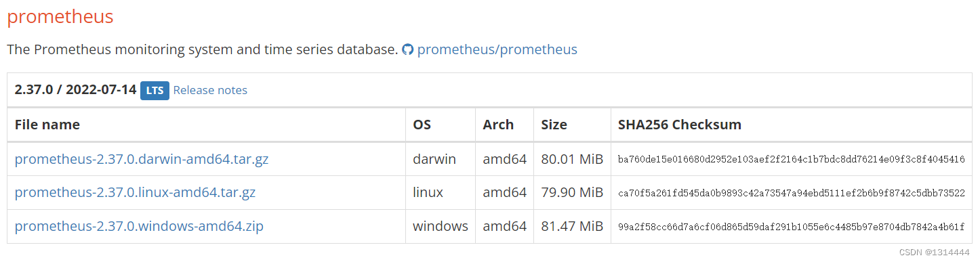Click the LTS badge
Viewport: 980px width, 262px height.
(155, 90)
